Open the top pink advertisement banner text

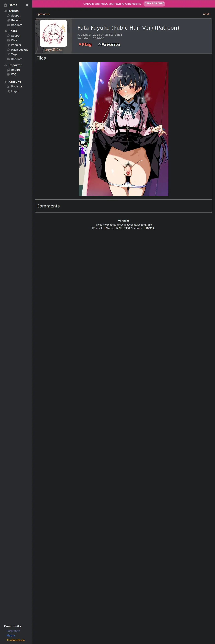click(112, 4)
